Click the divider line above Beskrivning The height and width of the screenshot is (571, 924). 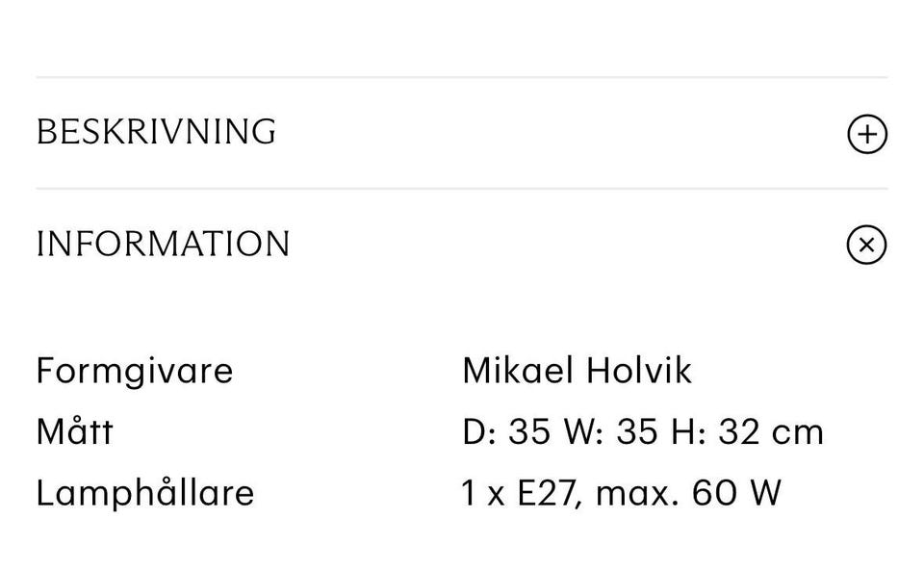[x=462, y=77]
